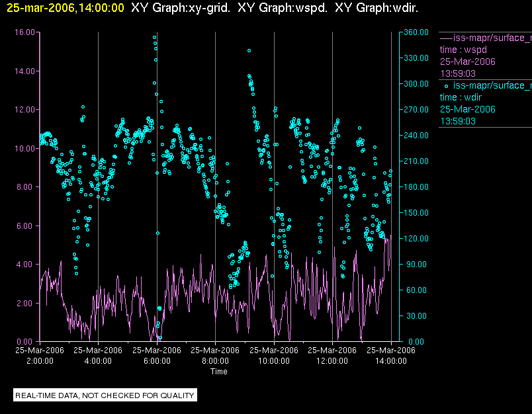Click the 2:00:00 time axis label
Image resolution: width=532 pixels, height=414 pixels.
coord(40,361)
